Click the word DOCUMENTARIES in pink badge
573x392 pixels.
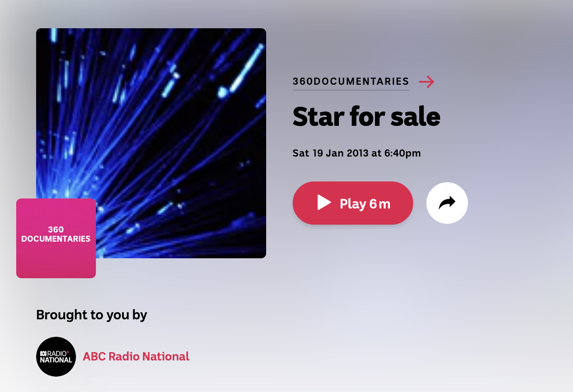click(56, 239)
